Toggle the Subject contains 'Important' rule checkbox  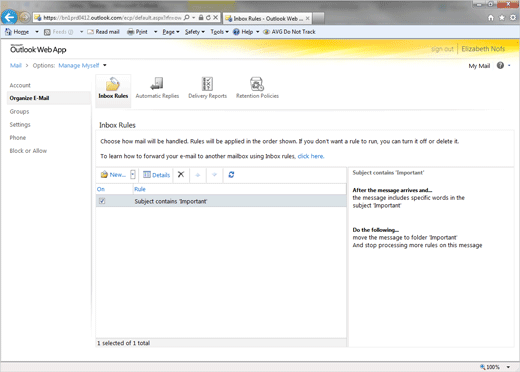(102, 201)
